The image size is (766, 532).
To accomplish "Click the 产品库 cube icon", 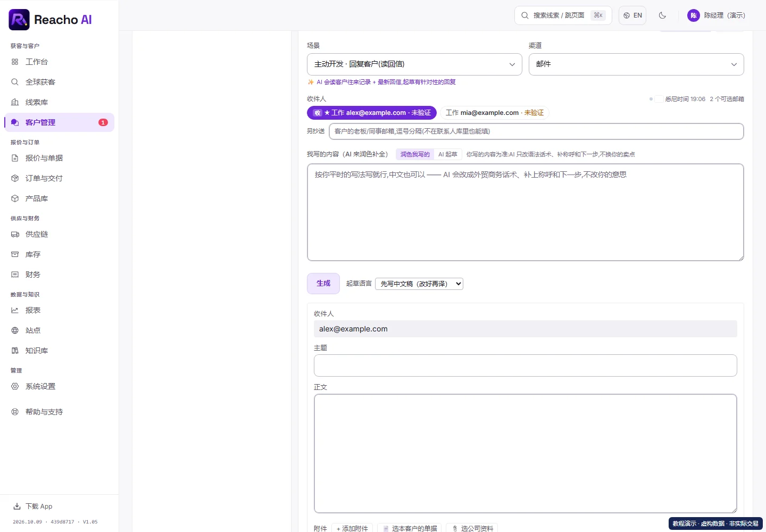I will coord(15,198).
